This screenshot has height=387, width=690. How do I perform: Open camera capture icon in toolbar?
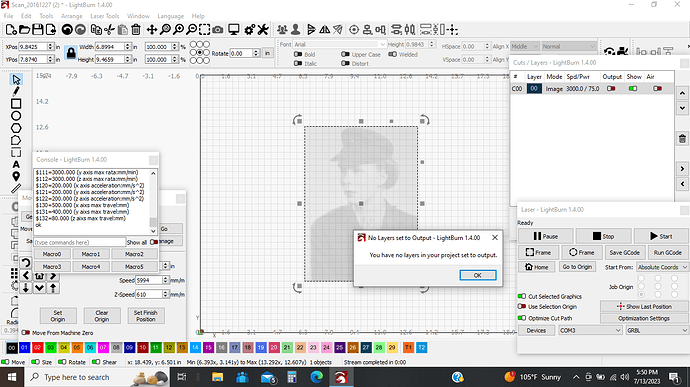[x=217, y=30]
